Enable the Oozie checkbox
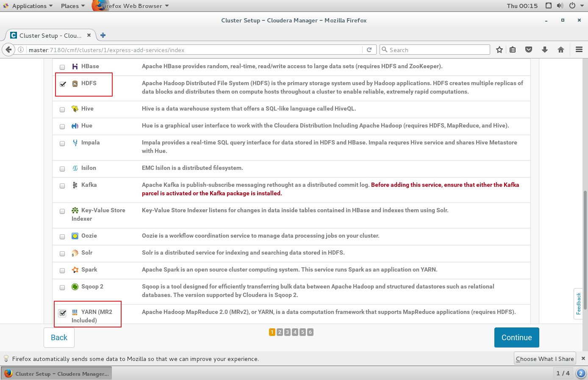 [x=62, y=236]
